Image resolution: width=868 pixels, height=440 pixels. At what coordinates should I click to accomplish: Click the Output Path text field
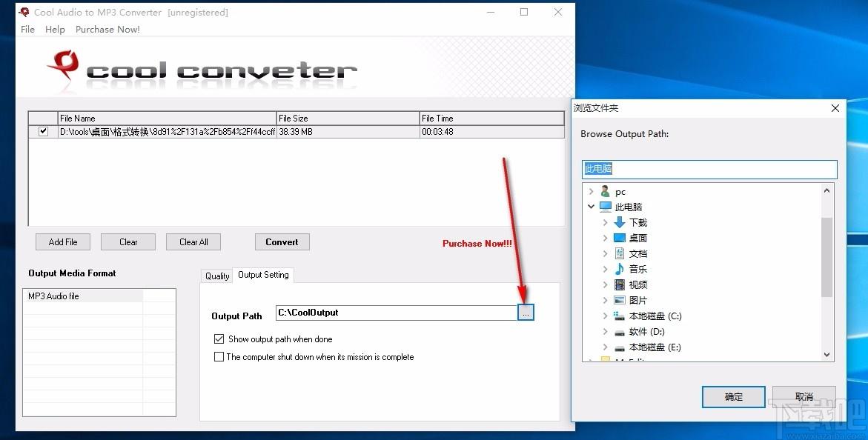tap(397, 313)
